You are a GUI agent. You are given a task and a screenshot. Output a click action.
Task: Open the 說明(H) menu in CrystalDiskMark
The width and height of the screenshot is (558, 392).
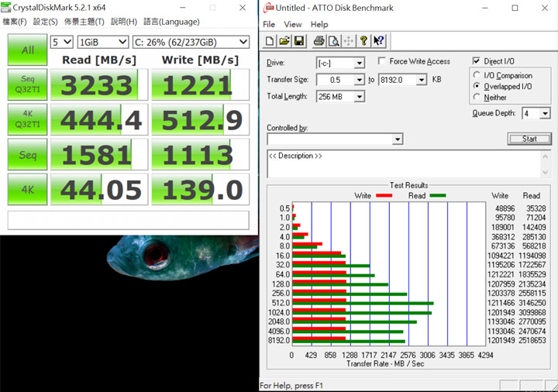[124, 22]
